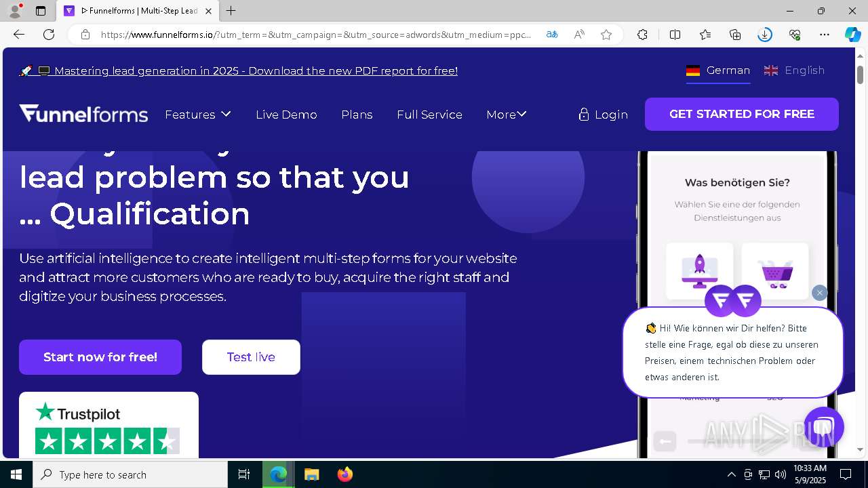Image resolution: width=868 pixels, height=488 pixels.
Task: Open Edge settings and more menu
Action: click(x=825, y=35)
